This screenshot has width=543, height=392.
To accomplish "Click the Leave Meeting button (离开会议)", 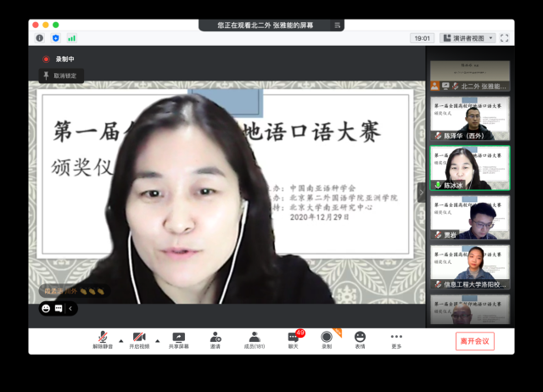I will click(474, 341).
